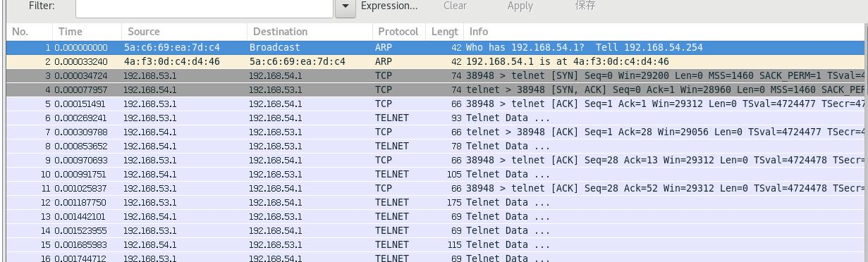The height and width of the screenshot is (262, 868).
Task: Select packet 2 ARP reply row
Action: click(x=436, y=61)
